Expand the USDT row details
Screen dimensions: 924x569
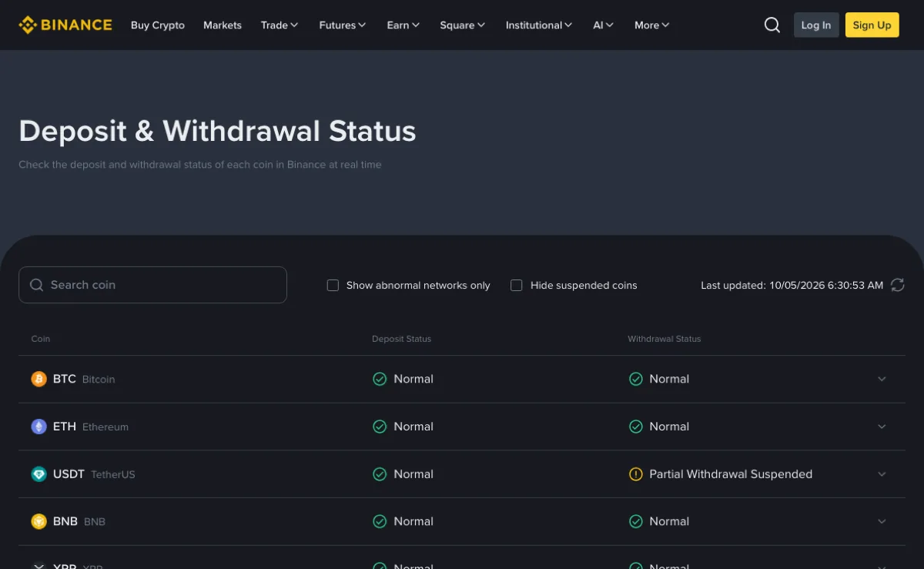(x=882, y=474)
